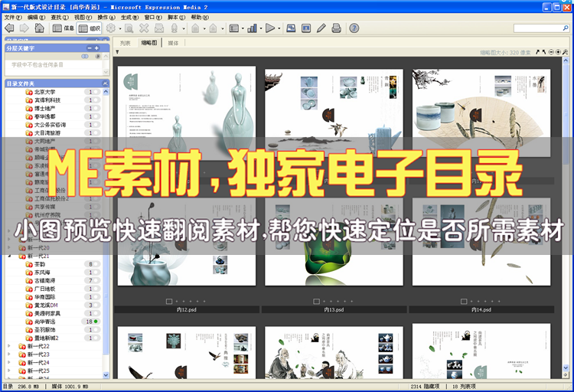Image resolution: width=574 pixels, height=392 pixels.
Task: Expand the 新一代20 folder
Action: (9, 247)
